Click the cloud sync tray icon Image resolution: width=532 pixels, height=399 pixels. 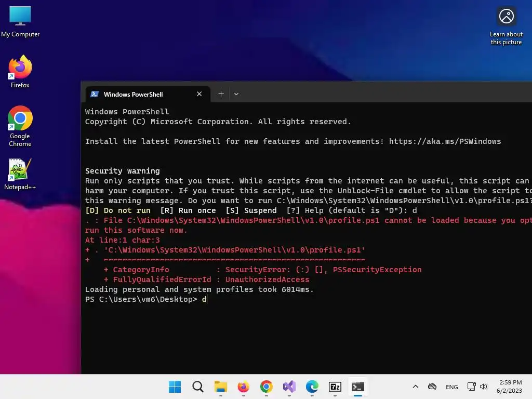[x=432, y=387]
